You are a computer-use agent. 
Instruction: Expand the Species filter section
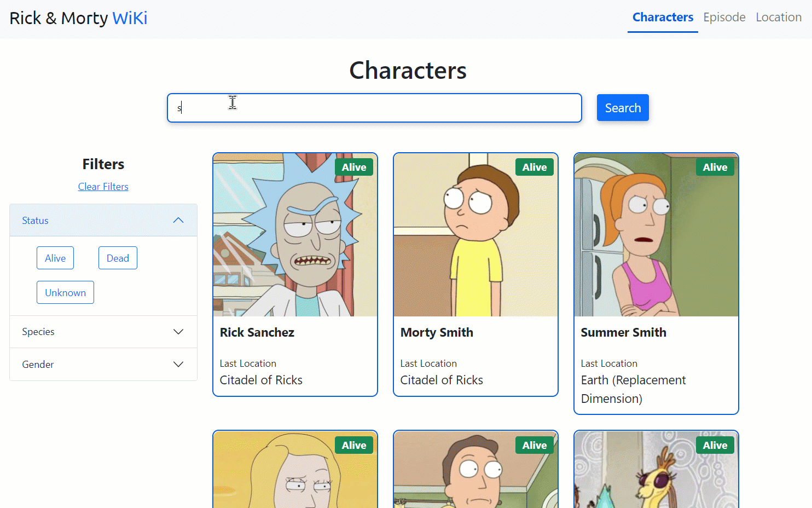tap(103, 332)
